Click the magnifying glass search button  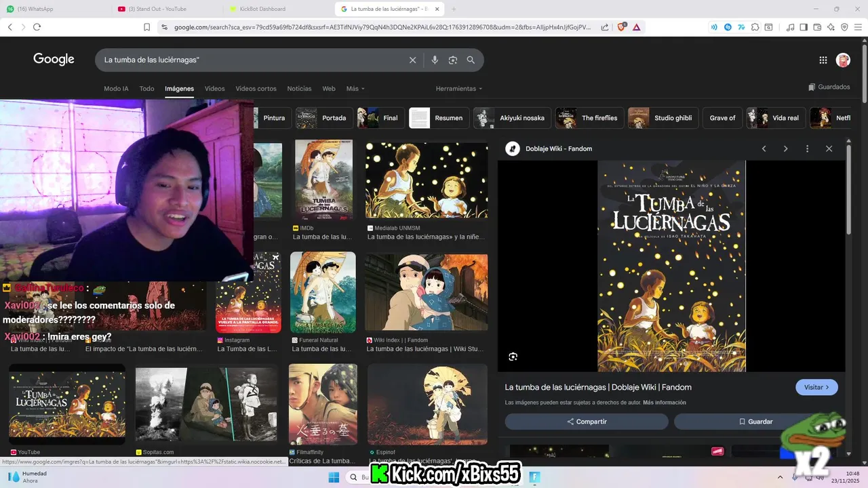[x=471, y=60]
